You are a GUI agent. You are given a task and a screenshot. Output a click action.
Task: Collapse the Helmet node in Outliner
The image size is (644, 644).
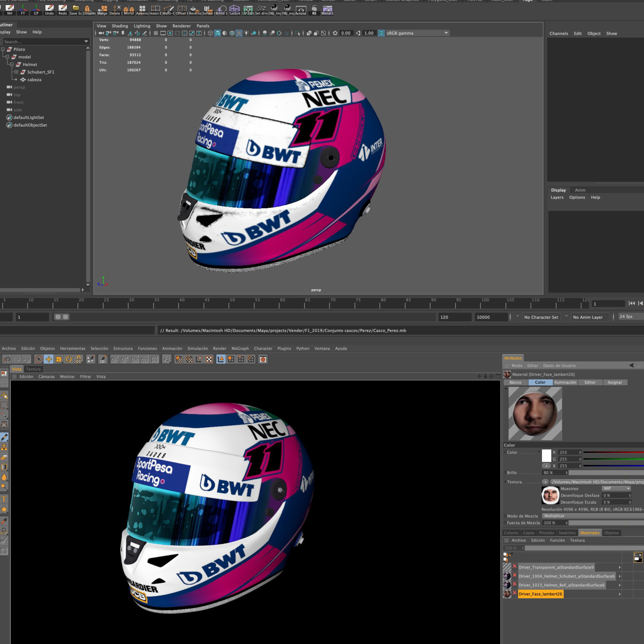click(12, 64)
